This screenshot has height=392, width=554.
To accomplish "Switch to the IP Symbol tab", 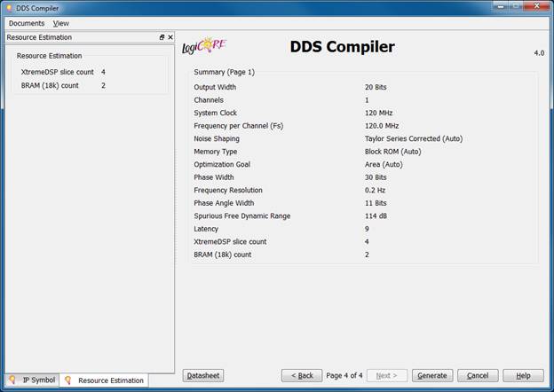I will tap(32, 380).
